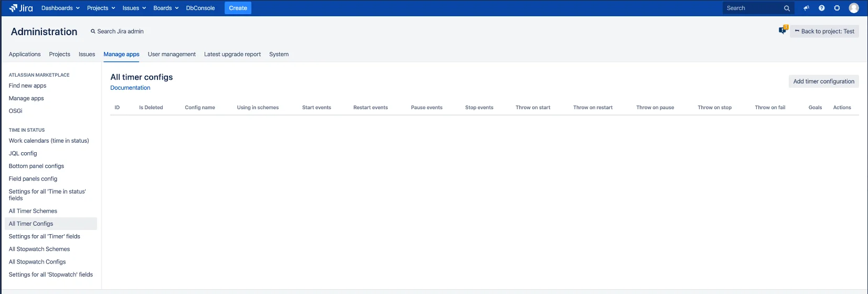Open the Latest upgrade report tab

point(232,54)
